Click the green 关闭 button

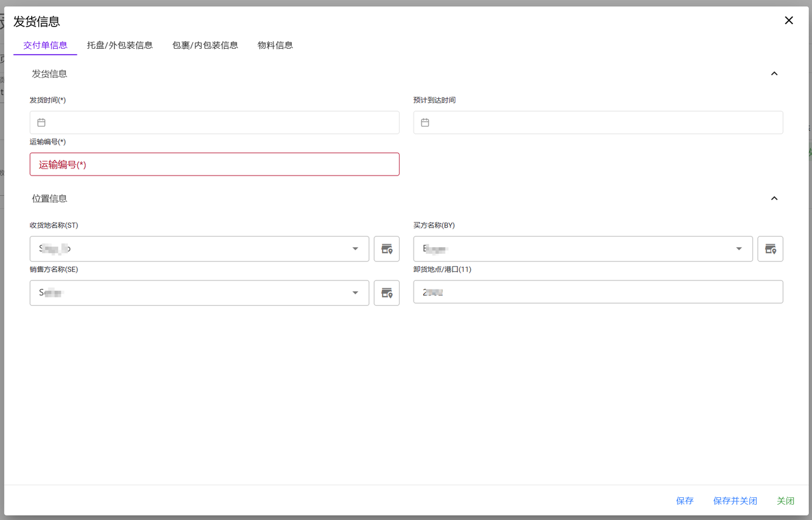(785, 500)
